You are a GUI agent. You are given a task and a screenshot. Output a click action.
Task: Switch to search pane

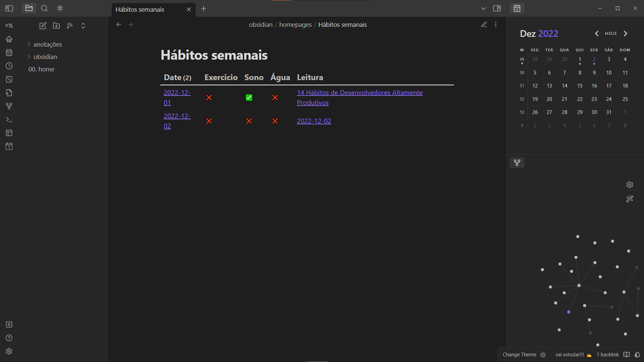[44, 8]
